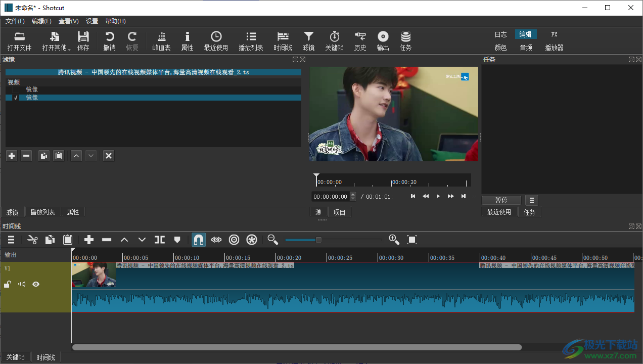This screenshot has width=643, height=364.
Task: Open the 属性 properties panel from toolbar
Action: 187,41
